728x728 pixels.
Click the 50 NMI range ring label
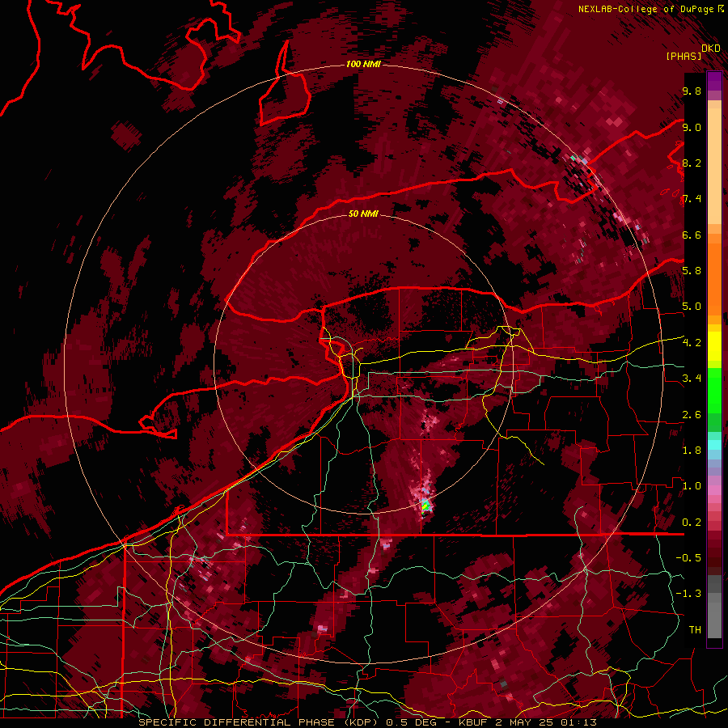coord(363,214)
